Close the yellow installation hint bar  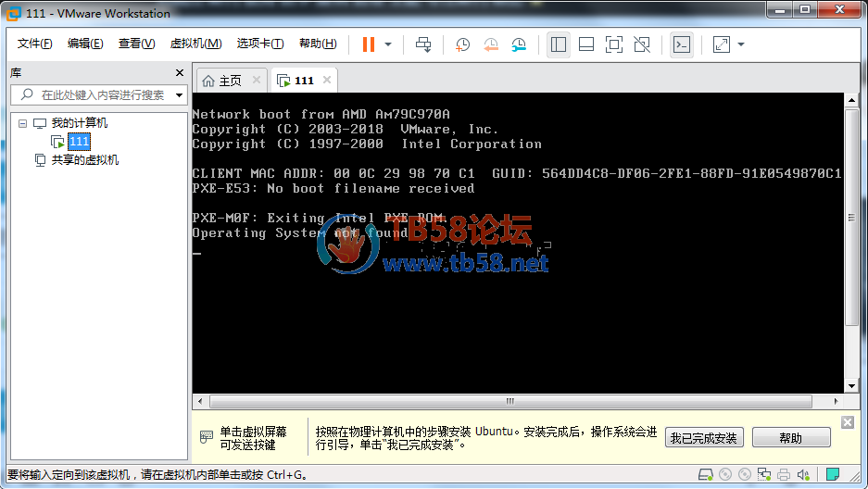[848, 422]
